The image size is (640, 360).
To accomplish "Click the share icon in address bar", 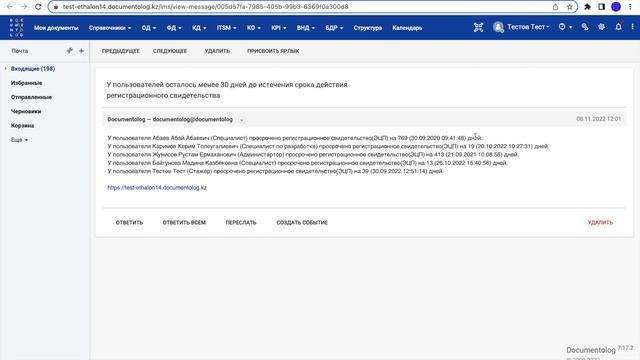I will click(556, 7).
